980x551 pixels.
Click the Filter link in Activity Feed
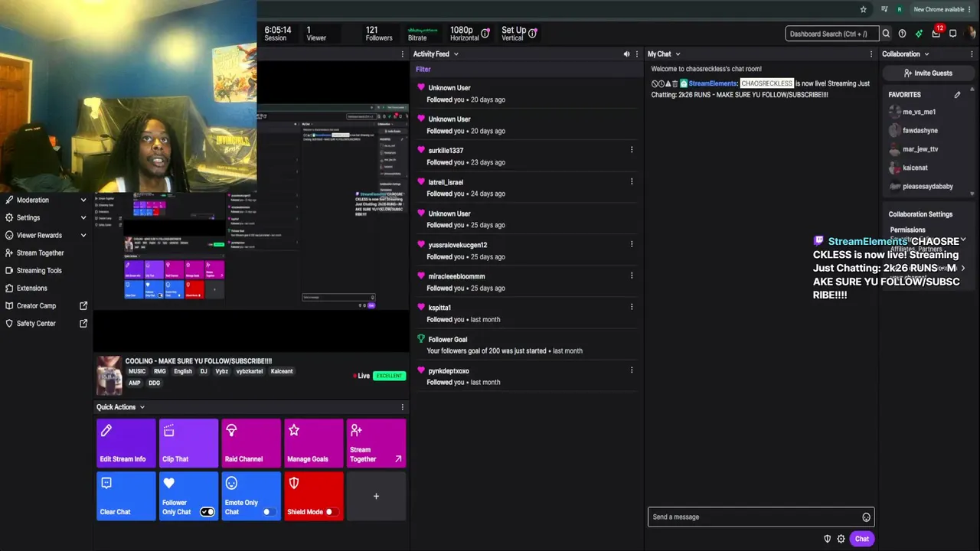pos(423,69)
